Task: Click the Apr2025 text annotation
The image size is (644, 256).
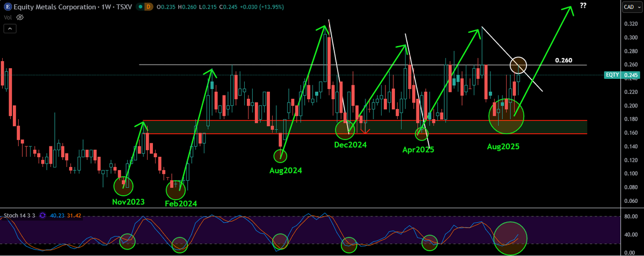Action: 418,150
